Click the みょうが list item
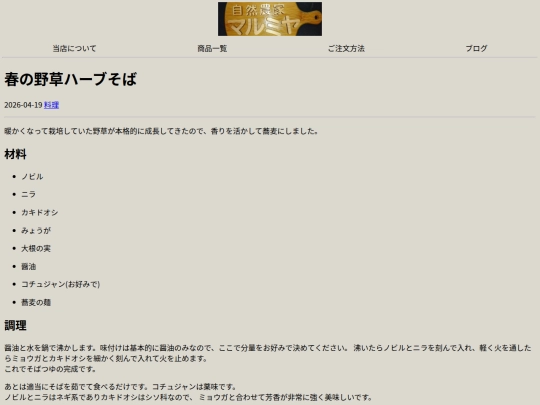This screenshot has width=540, height=405. tap(36, 230)
